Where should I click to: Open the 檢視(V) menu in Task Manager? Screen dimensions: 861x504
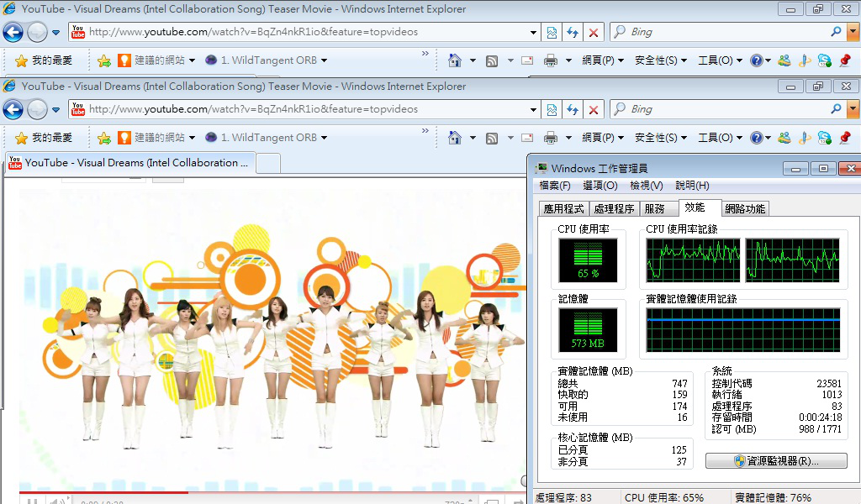click(x=647, y=186)
